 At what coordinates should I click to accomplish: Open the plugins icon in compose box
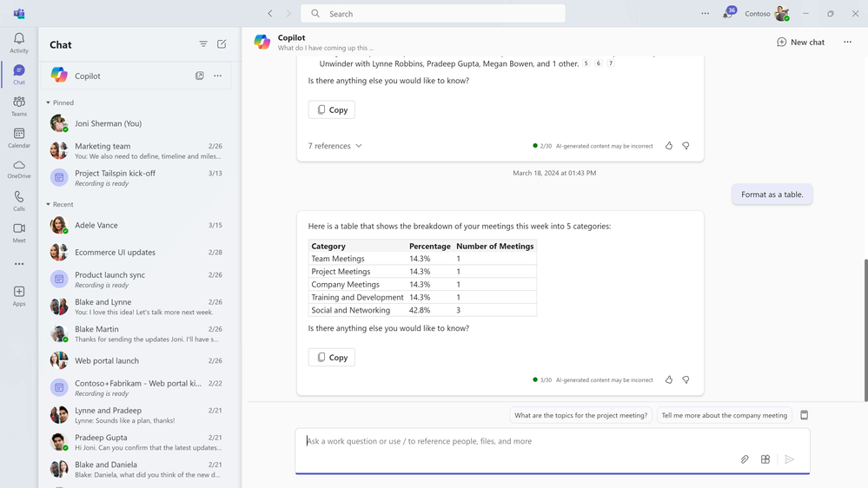765,459
